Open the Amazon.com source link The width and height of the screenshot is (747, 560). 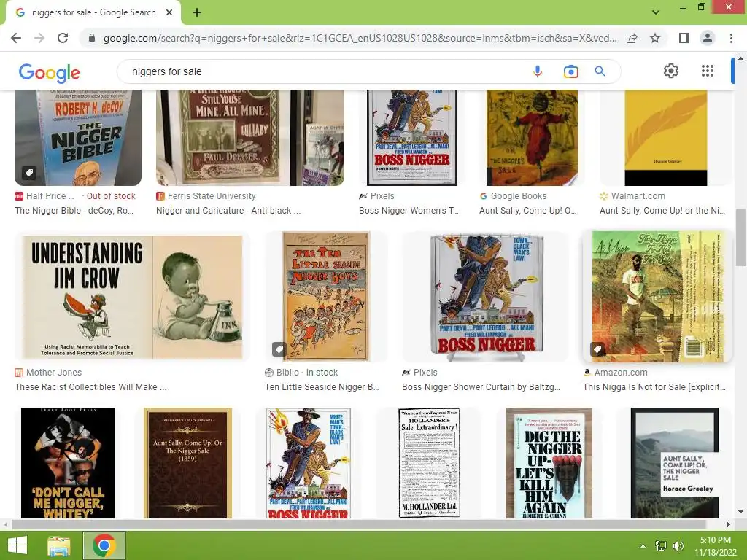(621, 373)
